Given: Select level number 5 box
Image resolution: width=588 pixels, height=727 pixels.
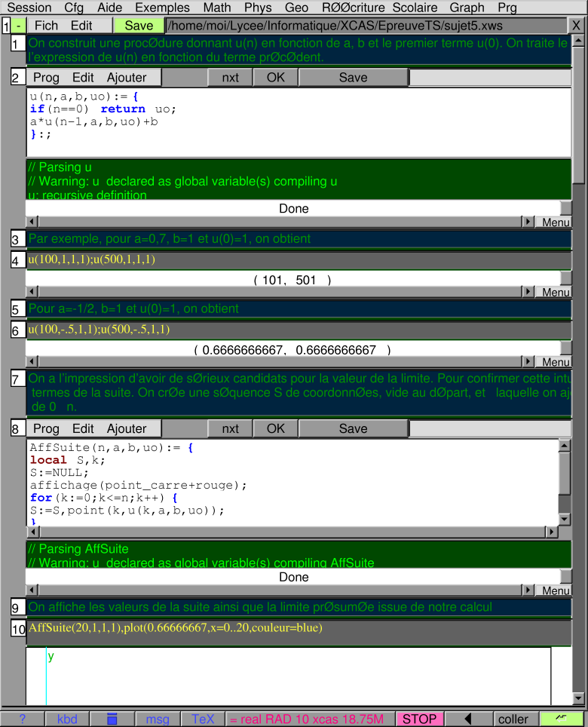Looking at the screenshot, I should pyautogui.click(x=18, y=309).
